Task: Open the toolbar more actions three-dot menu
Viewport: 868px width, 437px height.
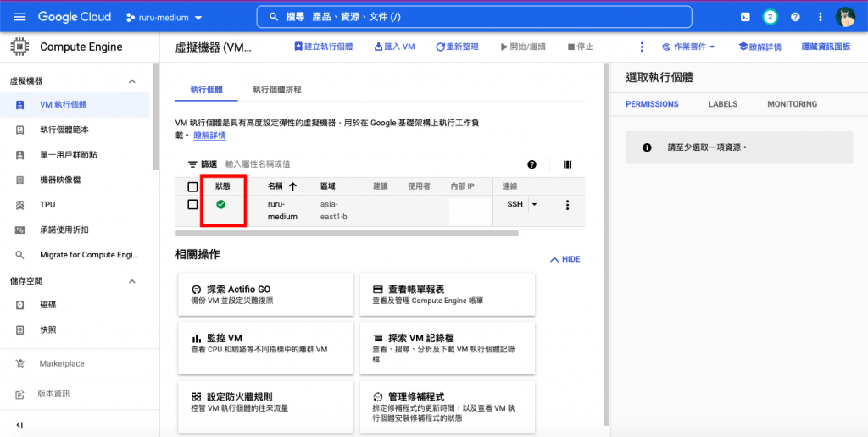Action: (x=642, y=47)
